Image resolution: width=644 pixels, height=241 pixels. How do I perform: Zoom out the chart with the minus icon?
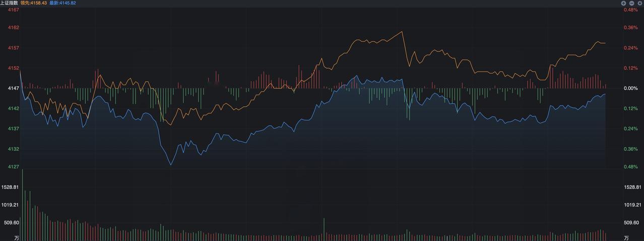point(632,3)
